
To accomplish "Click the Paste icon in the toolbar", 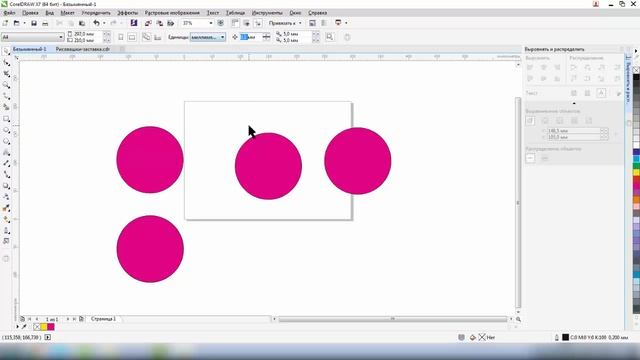I will 82,23.
